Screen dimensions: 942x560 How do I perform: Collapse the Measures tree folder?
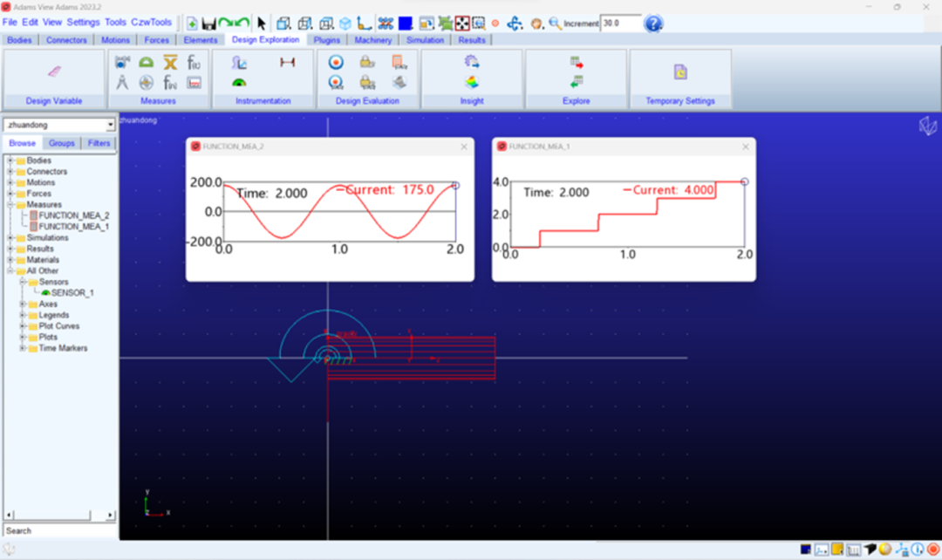coord(10,205)
